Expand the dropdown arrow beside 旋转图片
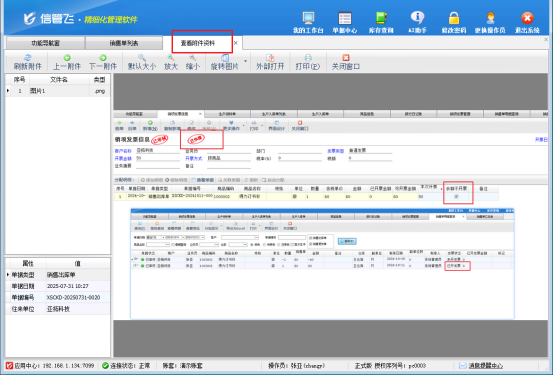 pyautogui.click(x=246, y=61)
